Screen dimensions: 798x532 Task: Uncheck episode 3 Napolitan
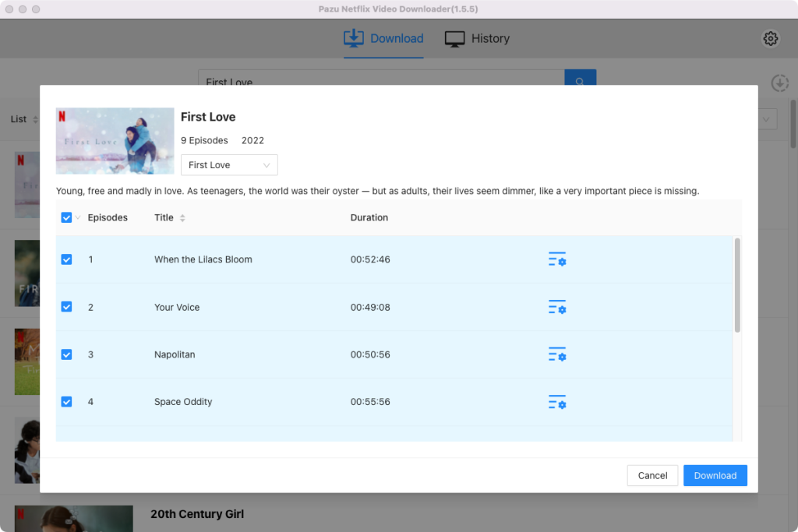[x=66, y=354]
